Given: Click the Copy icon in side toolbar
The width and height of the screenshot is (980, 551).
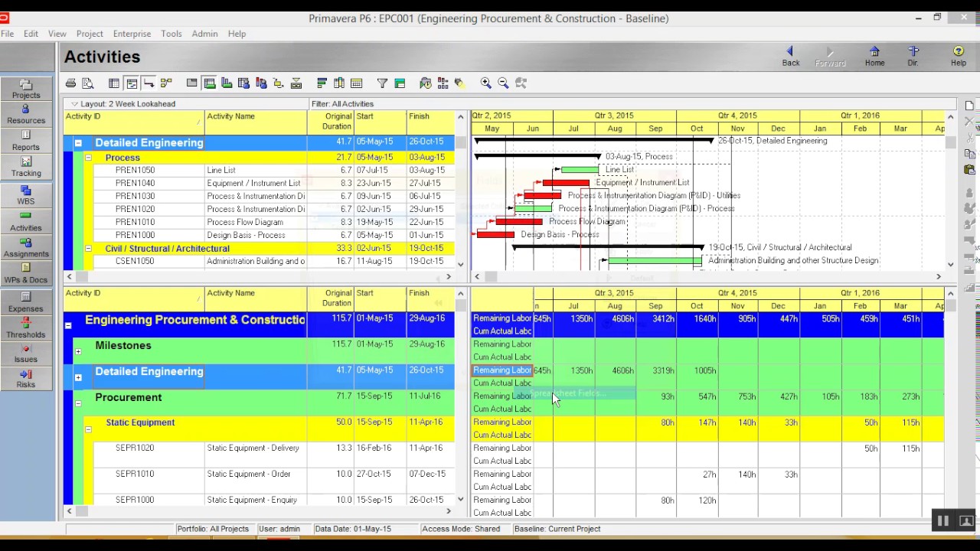Looking at the screenshot, I should click(x=970, y=155).
